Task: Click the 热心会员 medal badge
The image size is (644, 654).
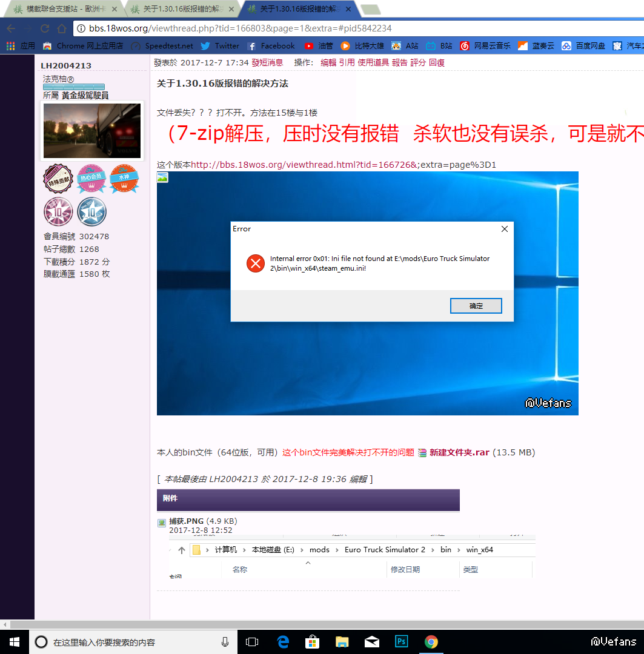Action: pos(91,178)
